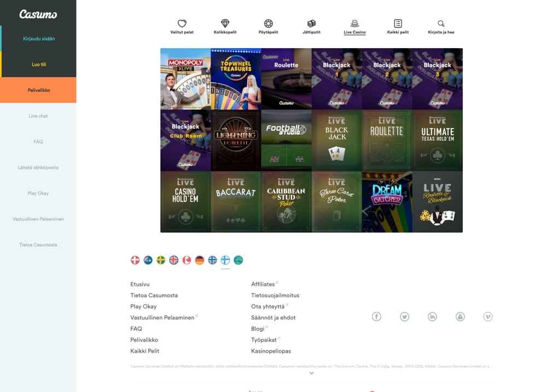Open the Kaikki pelit list icon
Screen dimensions: 547x392
click(x=398, y=24)
